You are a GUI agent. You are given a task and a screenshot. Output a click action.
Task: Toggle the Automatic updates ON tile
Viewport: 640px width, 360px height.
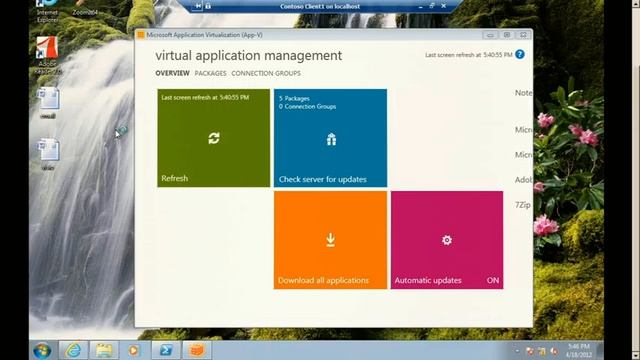pos(447,240)
